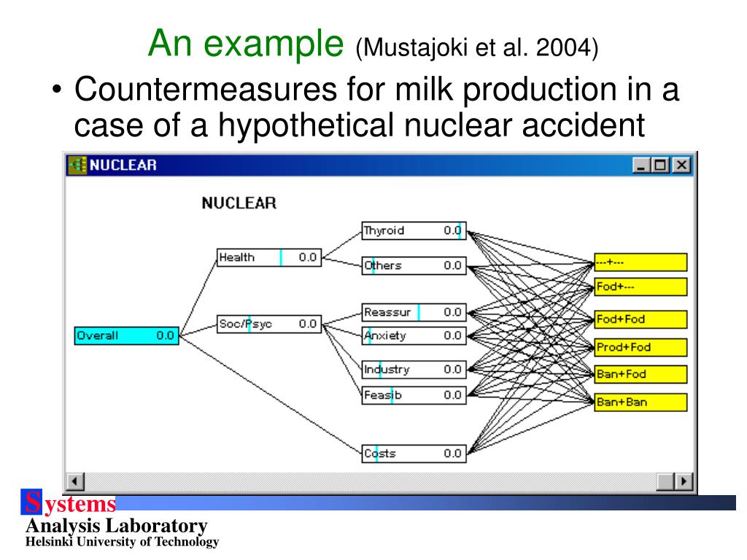
Task: Click the 'An example' slide heading
Action: (246, 43)
